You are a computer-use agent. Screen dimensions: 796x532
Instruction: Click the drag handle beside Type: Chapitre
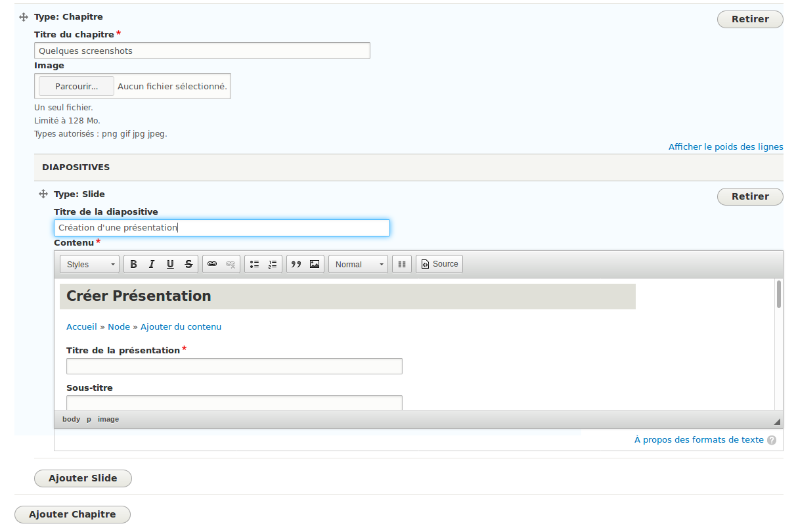pos(24,17)
